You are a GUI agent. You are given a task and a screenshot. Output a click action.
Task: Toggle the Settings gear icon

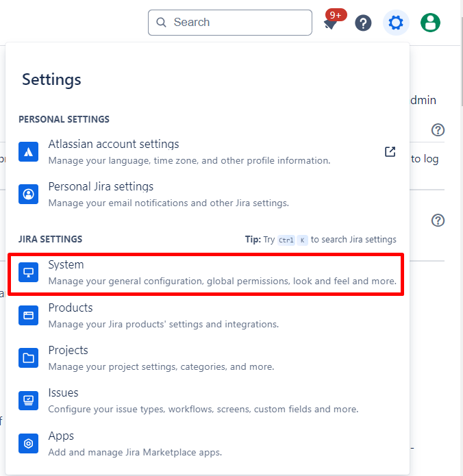(396, 23)
